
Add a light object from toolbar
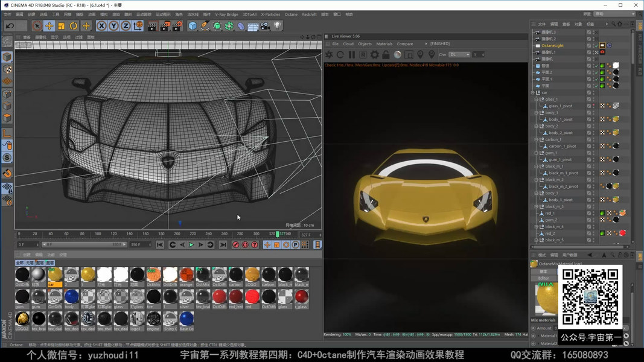pos(278,26)
